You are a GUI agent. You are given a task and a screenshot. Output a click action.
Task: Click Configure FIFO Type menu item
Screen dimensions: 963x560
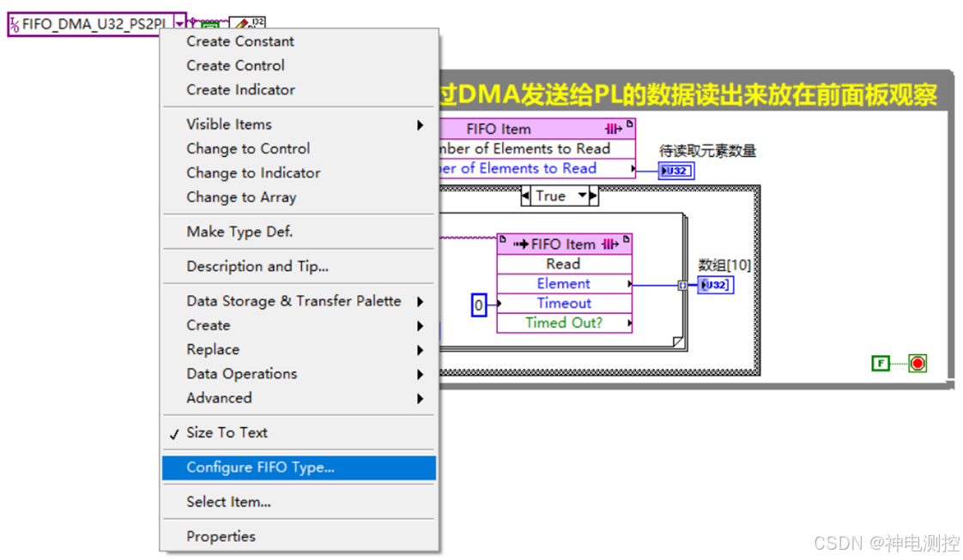[x=299, y=467]
